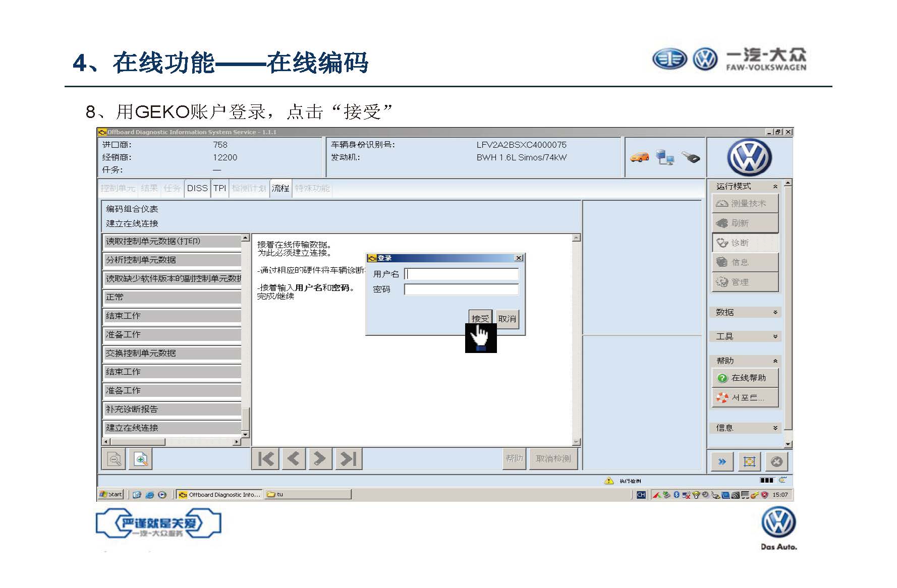Viewport: 897px width, 588px height.
Task: Select the 正常 step
Action: [x=172, y=298]
